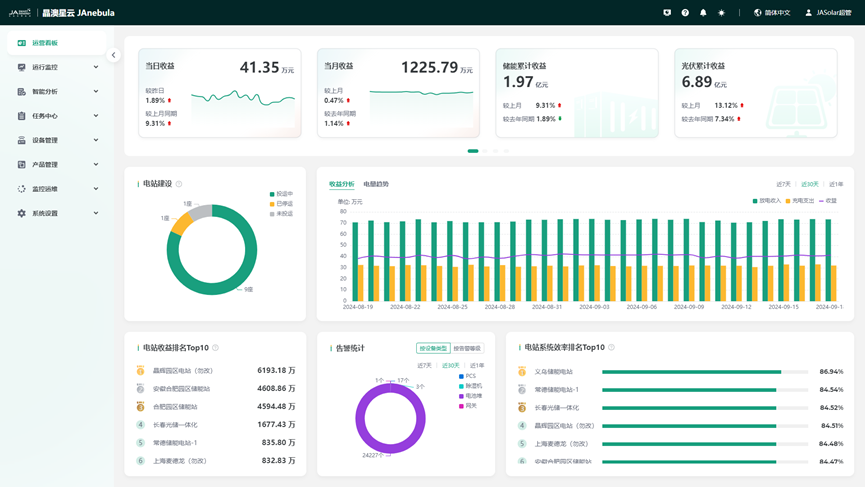This screenshot has width=865, height=487.
Task: Toggle 充电支出 legend series in the chart
Action: click(x=802, y=201)
